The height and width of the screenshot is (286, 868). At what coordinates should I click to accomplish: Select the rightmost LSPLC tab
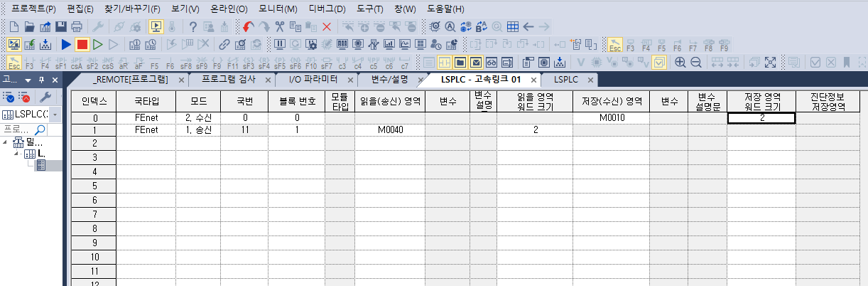tap(566, 79)
